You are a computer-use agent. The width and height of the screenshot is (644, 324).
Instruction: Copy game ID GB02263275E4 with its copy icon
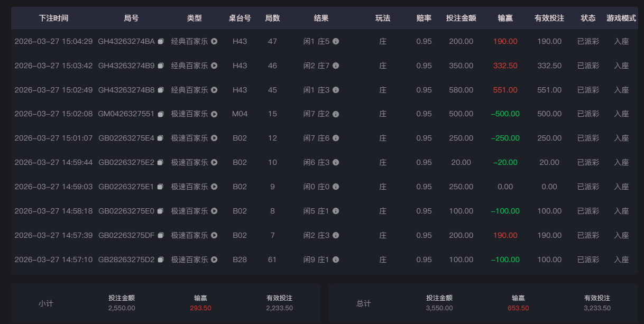[x=160, y=138]
